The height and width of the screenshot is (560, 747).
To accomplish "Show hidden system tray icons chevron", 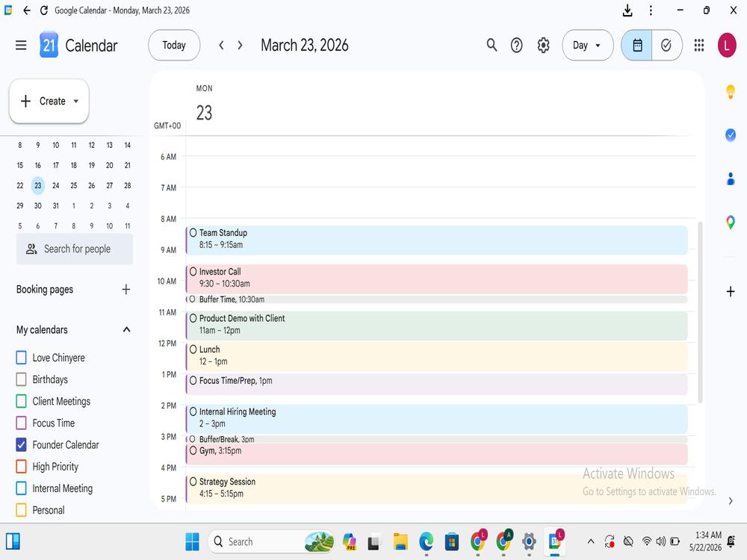I will click(x=591, y=541).
